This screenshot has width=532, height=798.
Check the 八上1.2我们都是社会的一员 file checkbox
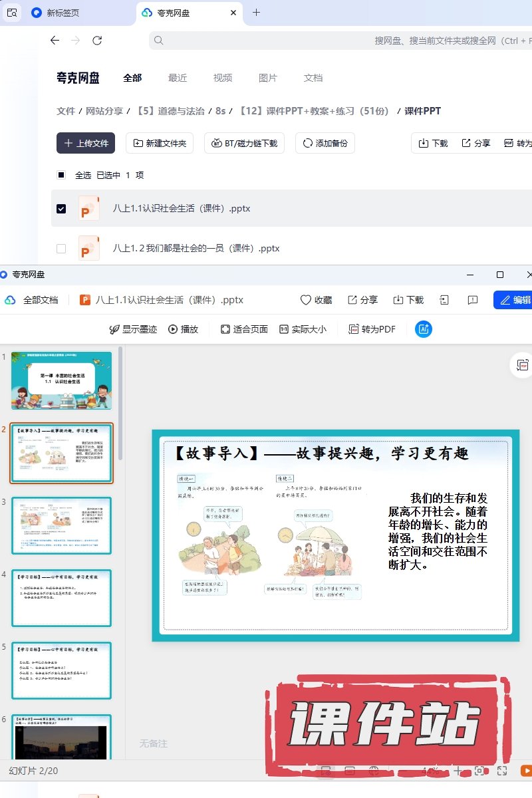click(61, 249)
